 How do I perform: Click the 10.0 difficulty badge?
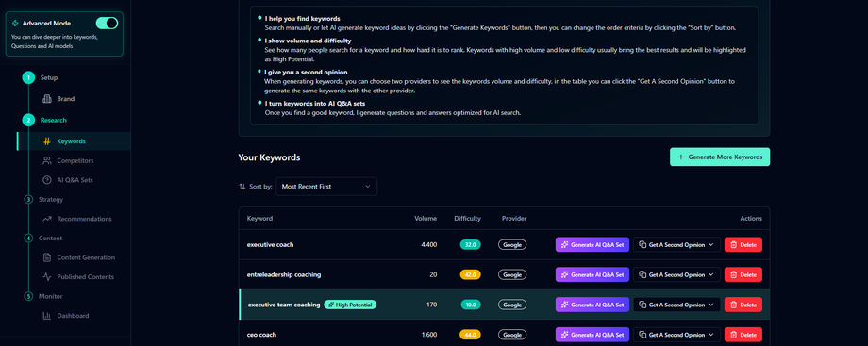471,305
